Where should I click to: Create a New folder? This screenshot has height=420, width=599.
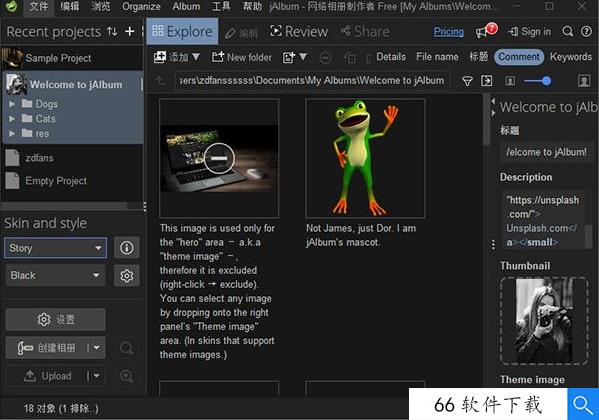click(x=241, y=57)
